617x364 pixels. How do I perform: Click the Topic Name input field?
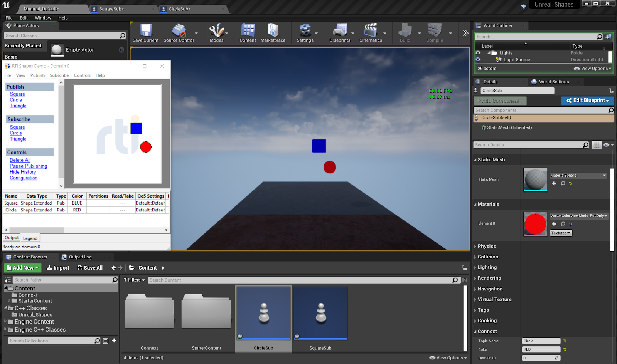541,341
